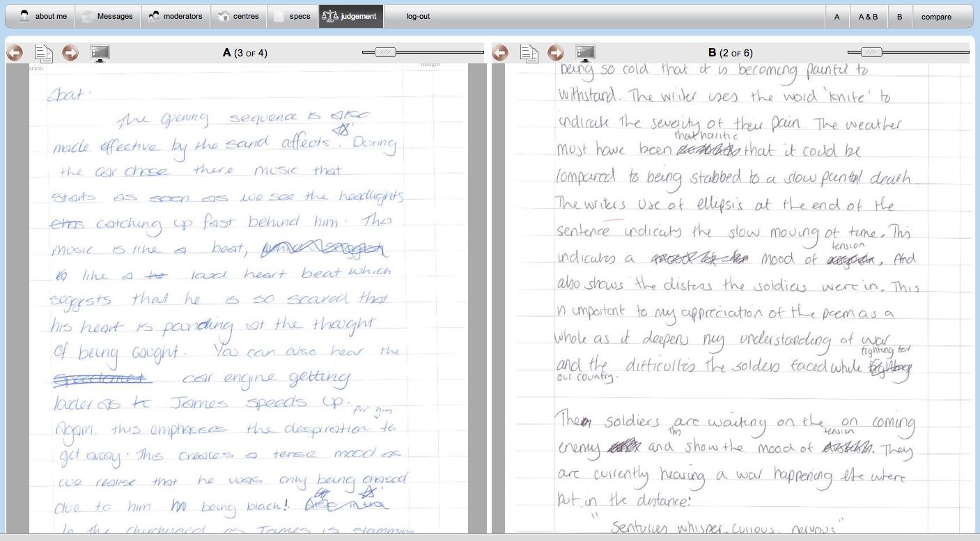Click the zoom slider for script A
The height and width of the screenshot is (541, 980).
click(385, 52)
